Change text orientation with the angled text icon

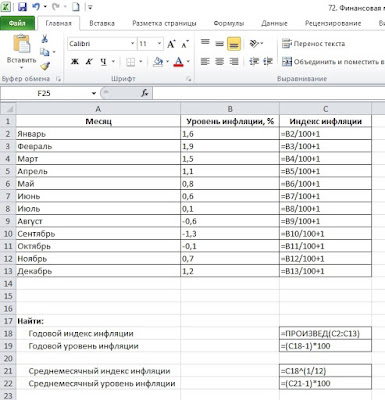(x=254, y=43)
